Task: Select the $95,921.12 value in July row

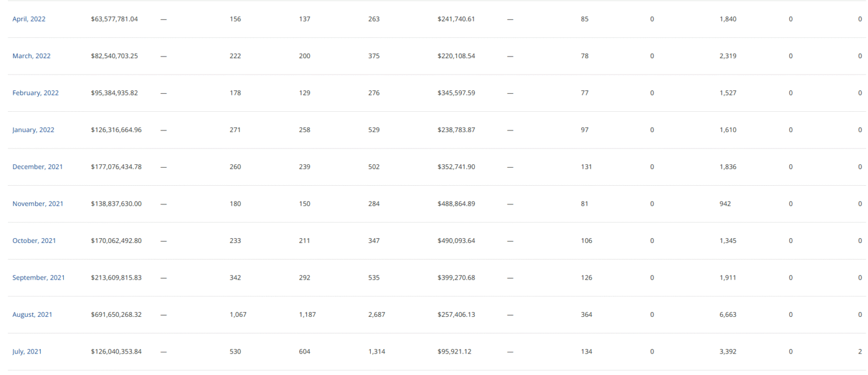Action: pyautogui.click(x=454, y=352)
